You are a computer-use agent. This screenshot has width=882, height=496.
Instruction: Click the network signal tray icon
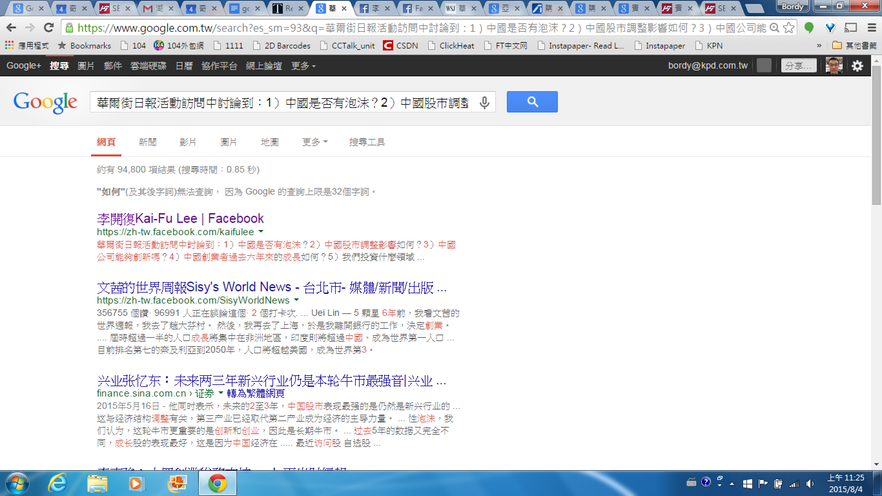click(x=794, y=484)
